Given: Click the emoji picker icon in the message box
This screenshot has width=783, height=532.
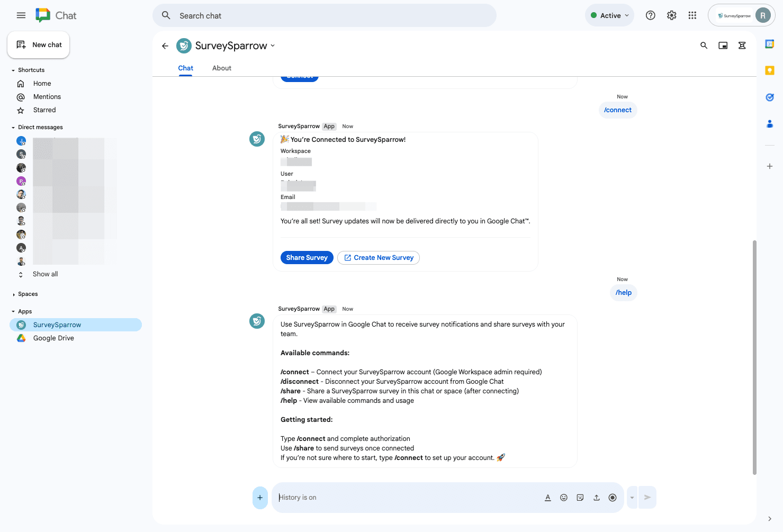Looking at the screenshot, I should (x=564, y=498).
